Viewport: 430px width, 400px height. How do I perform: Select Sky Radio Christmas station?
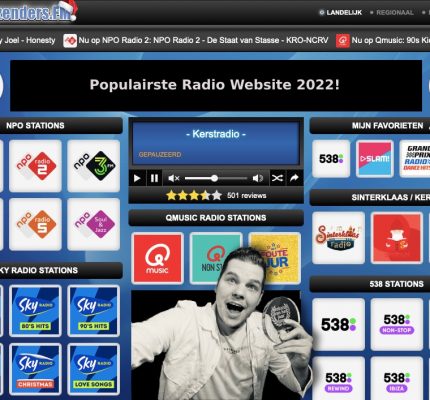[x=35, y=369]
